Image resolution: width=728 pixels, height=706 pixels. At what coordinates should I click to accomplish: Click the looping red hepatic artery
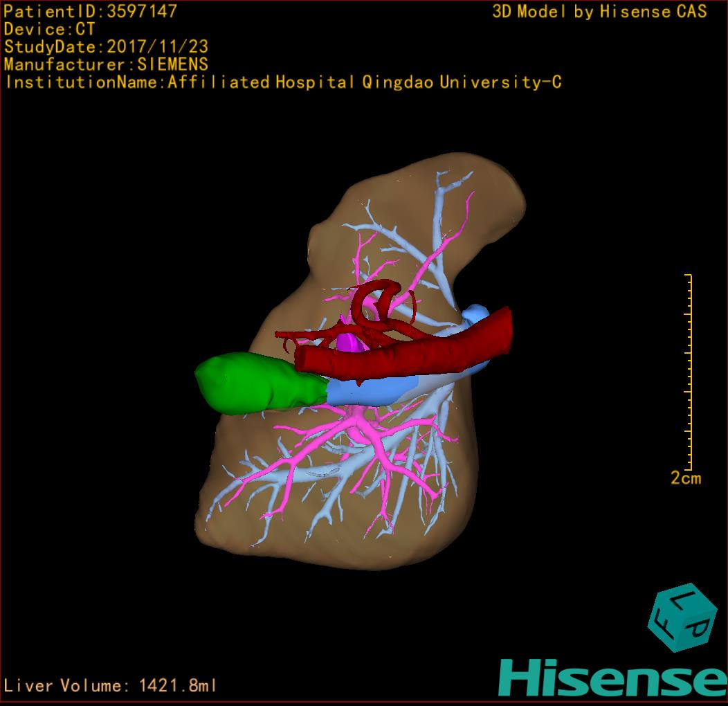(375, 302)
